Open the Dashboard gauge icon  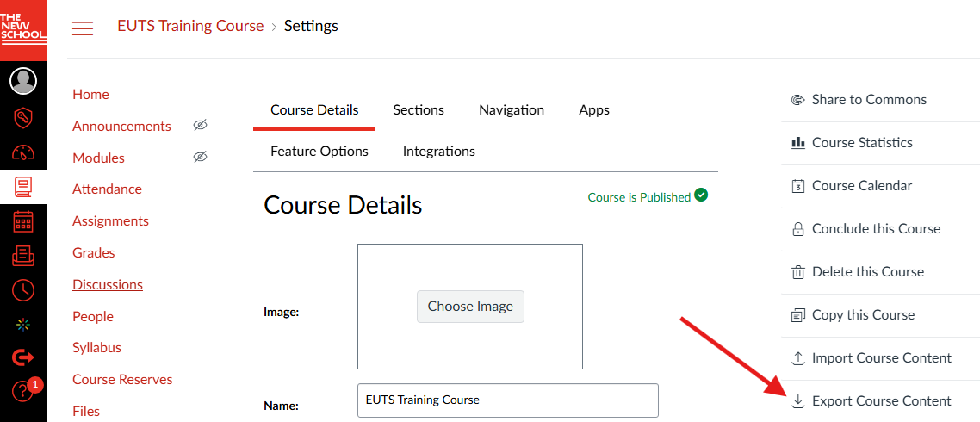(23, 152)
